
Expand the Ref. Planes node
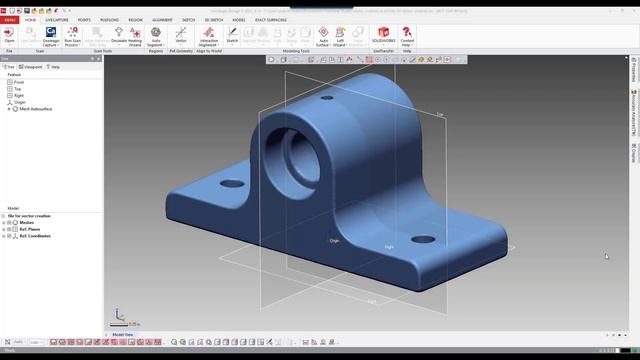point(4,229)
